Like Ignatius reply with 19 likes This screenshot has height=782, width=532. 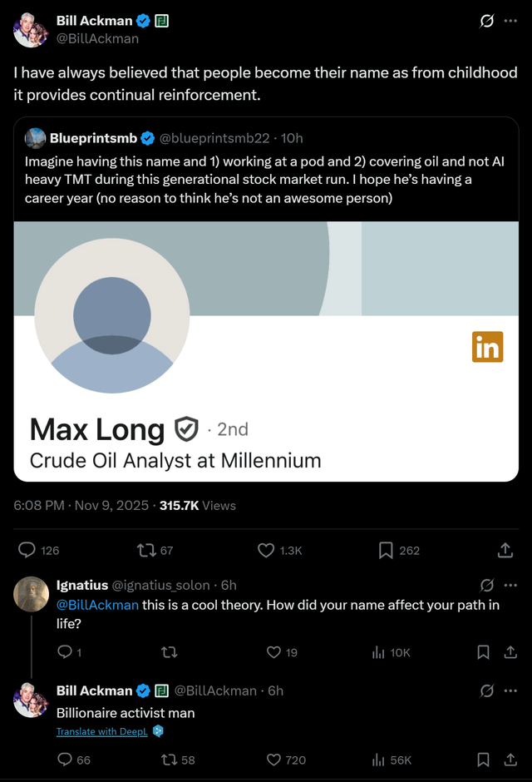[282, 652]
